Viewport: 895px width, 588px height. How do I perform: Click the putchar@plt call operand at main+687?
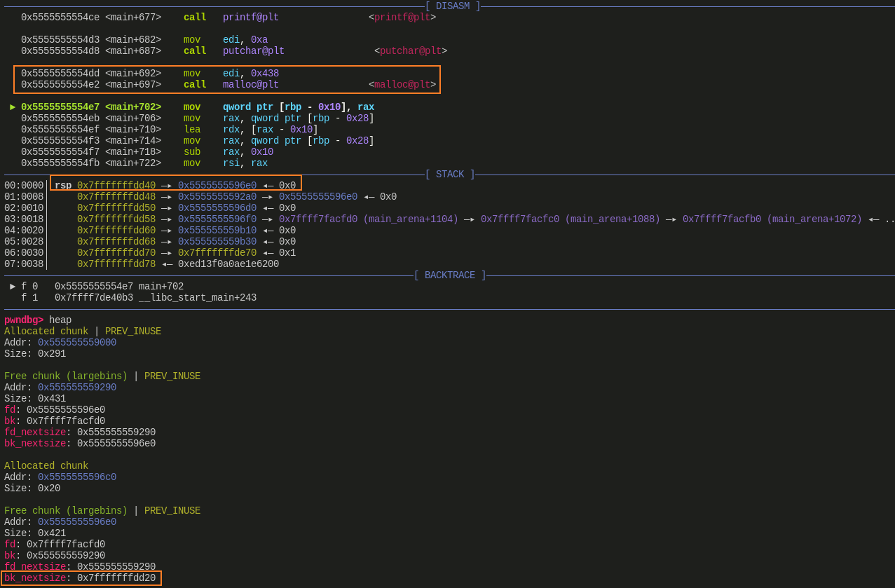254,51
